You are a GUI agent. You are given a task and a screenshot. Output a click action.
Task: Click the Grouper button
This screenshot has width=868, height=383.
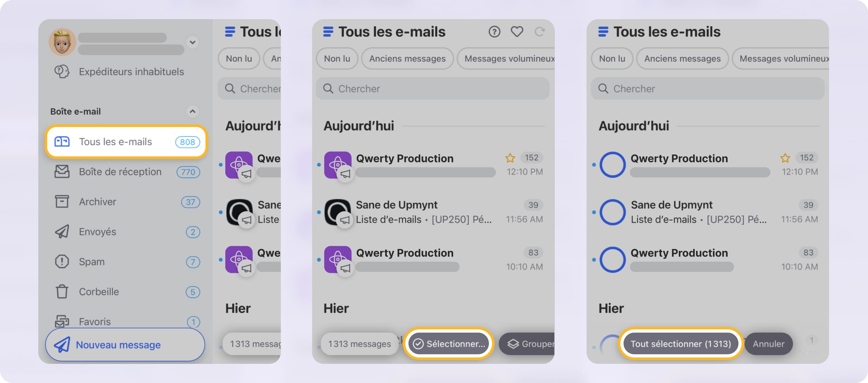pos(527,344)
